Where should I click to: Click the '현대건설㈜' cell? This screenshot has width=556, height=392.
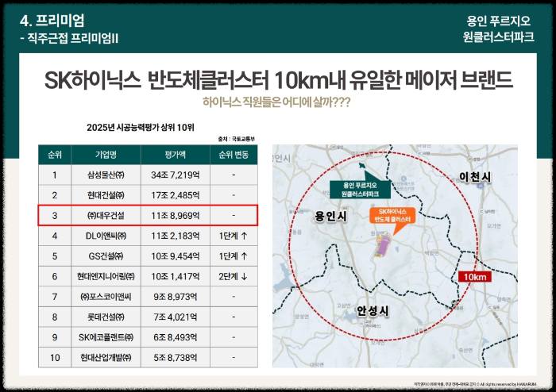click(x=106, y=195)
